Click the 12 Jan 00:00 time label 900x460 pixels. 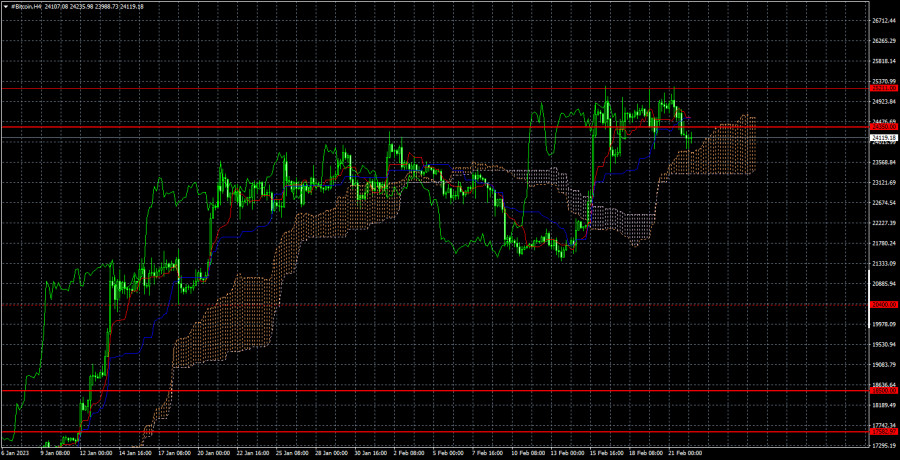(x=95, y=453)
